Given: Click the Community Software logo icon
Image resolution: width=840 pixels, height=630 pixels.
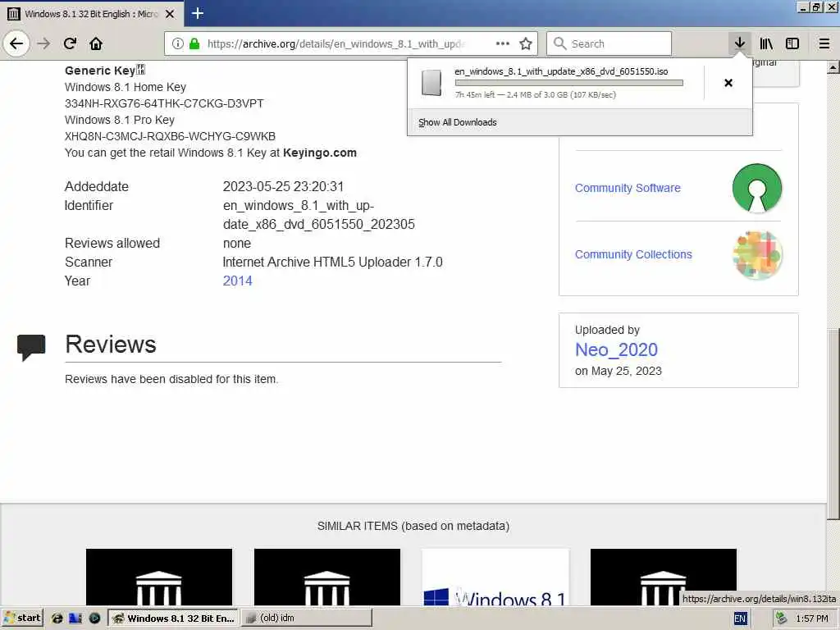Looking at the screenshot, I should 757,188.
